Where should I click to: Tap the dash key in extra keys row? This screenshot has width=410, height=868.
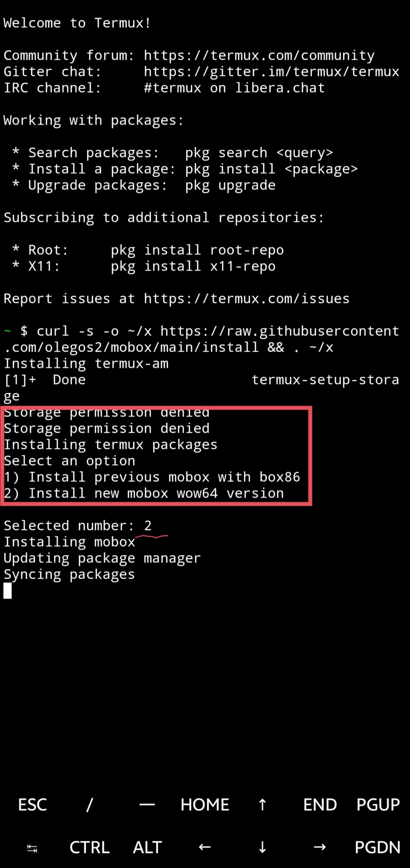coord(147,805)
